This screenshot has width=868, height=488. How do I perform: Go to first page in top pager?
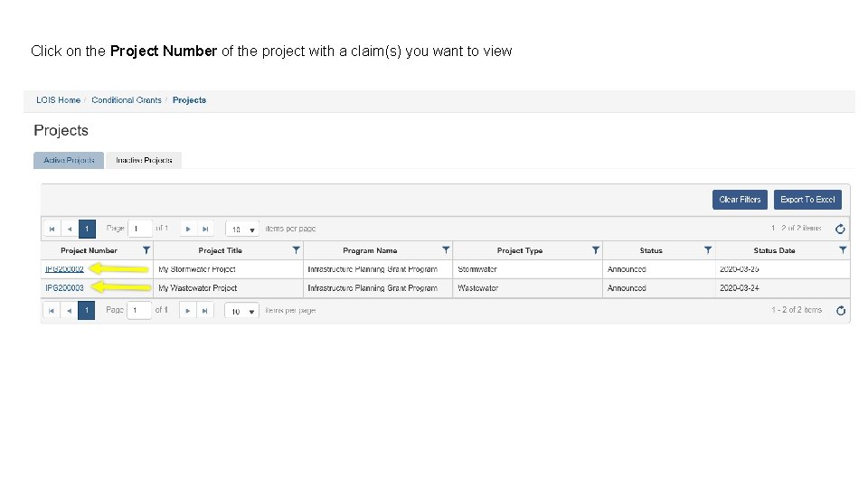pyautogui.click(x=52, y=229)
